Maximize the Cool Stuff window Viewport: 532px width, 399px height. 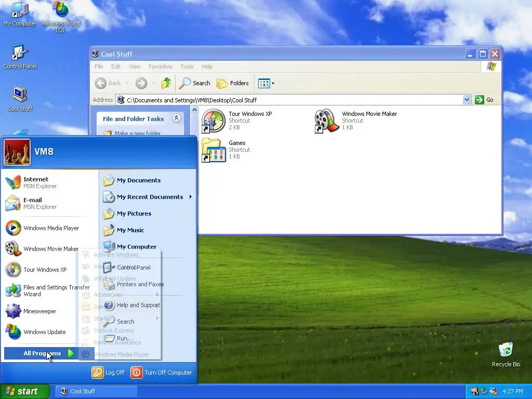click(483, 54)
